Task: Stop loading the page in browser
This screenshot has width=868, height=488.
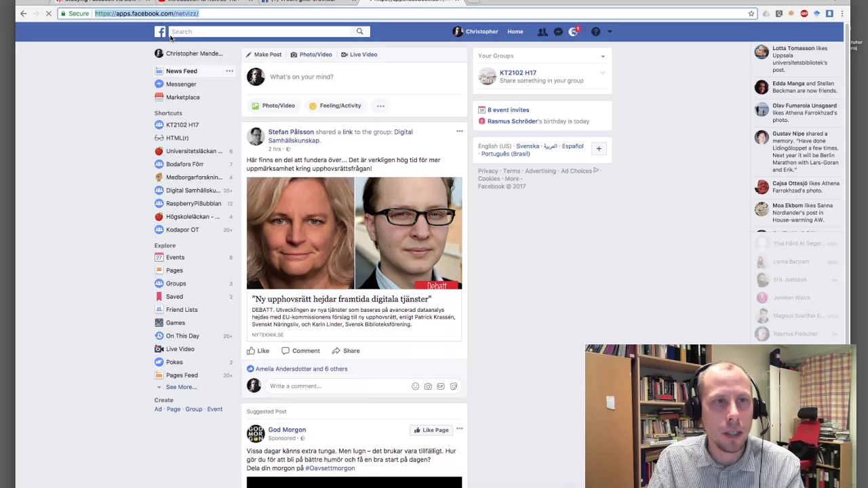Action: pyautogui.click(x=49, y=14)
